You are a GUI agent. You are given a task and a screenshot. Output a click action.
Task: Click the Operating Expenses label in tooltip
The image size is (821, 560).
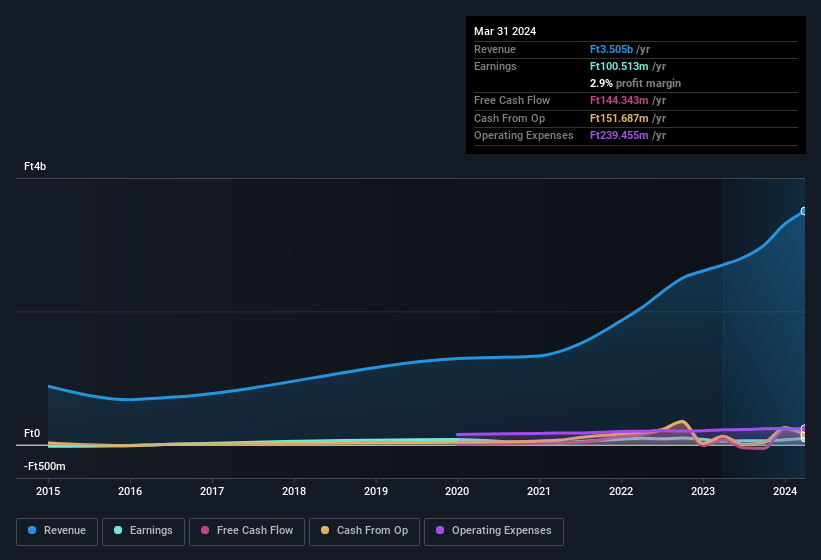pyautogui.click(x=524, y=135)
